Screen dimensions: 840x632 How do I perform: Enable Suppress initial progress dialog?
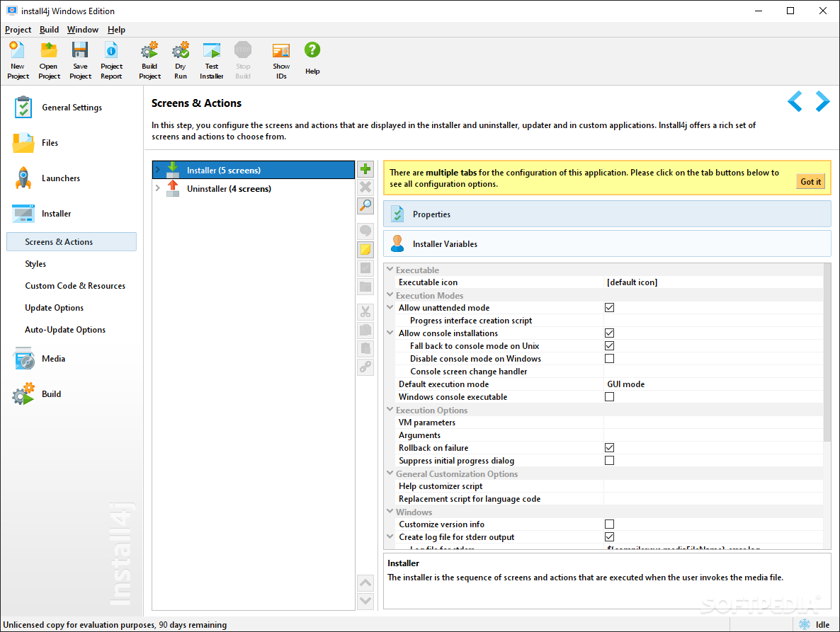click(609, 460)
